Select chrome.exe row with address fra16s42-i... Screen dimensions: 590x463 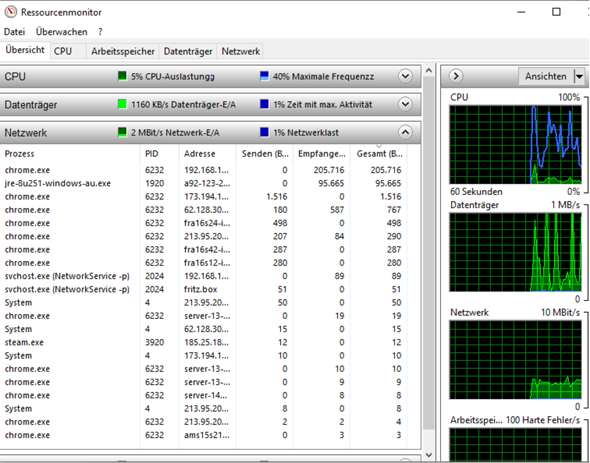click(203, 250)
